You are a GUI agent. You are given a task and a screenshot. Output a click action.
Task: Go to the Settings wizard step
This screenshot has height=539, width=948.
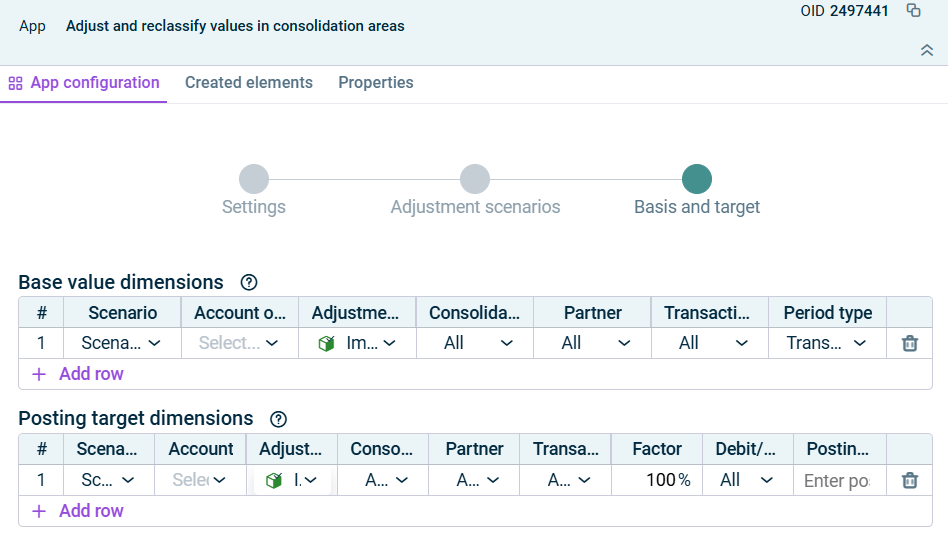tap(254, 180)
